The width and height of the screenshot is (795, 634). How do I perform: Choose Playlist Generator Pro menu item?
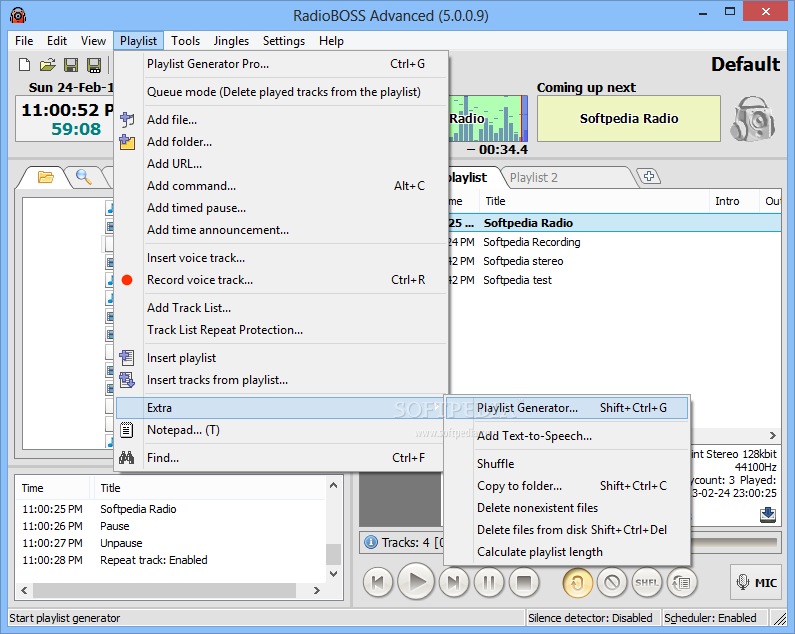pos(283,64)
